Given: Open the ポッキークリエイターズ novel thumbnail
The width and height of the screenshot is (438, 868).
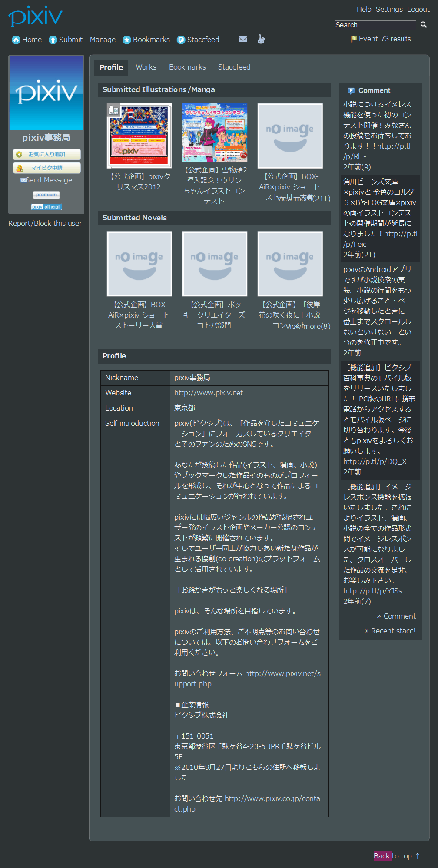Looking at the screenshot, I should [215, 264].
